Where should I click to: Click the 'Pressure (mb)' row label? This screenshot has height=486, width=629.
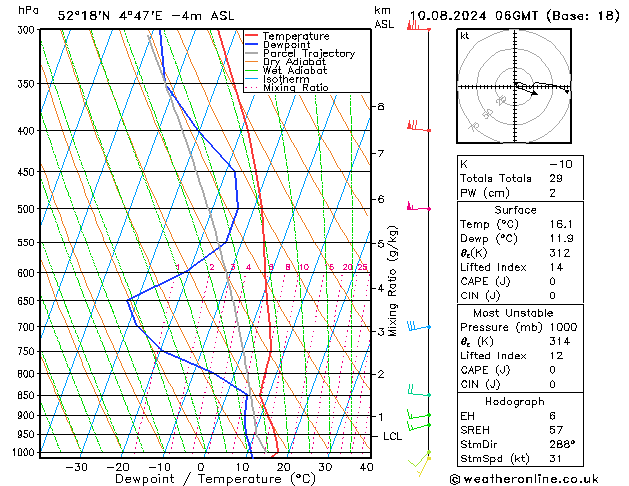tap(501, 327)
